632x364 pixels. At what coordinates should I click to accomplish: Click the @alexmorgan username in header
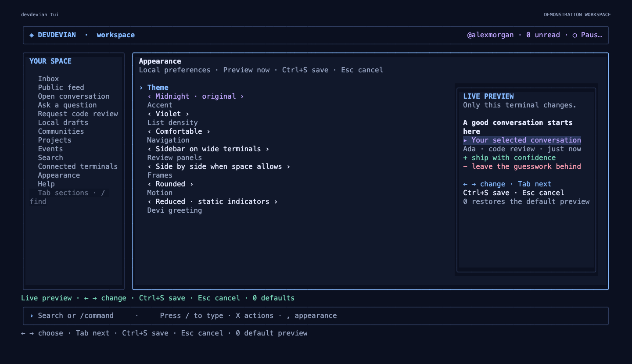[x=490, y=35]
